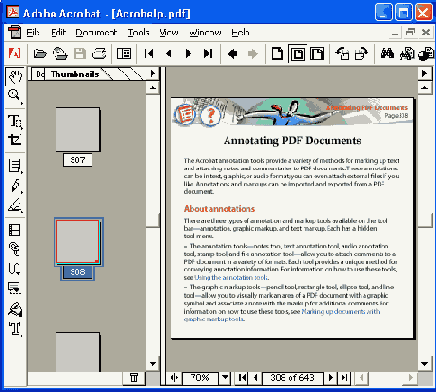This screenshot has width=436, height=392.
Task: Select the Crop tool
Action: [x=15, y=140]
